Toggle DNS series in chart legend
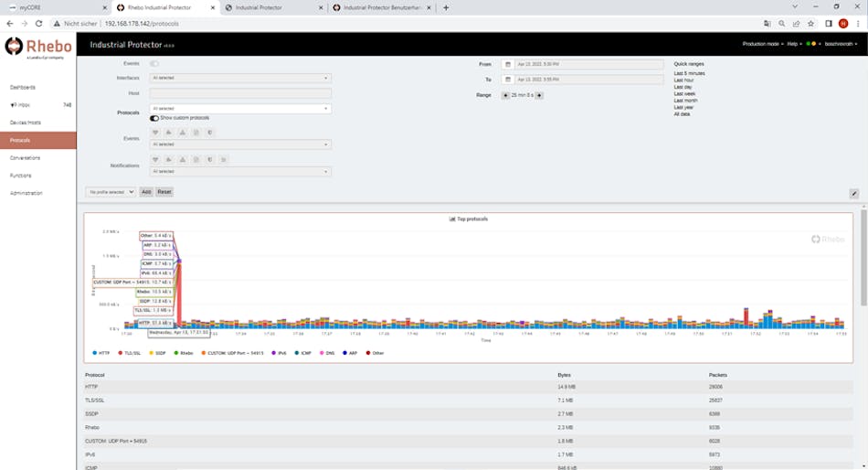 click(x=327, y=353)
